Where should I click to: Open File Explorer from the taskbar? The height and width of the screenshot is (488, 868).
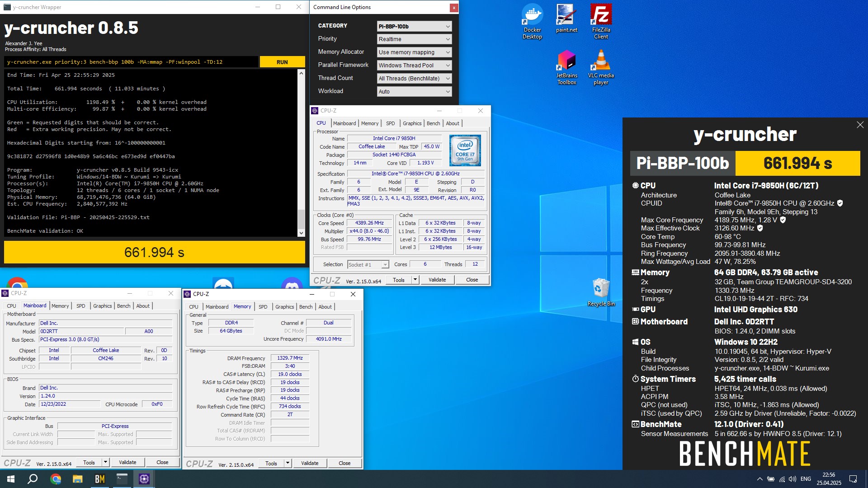click(78, 479)
